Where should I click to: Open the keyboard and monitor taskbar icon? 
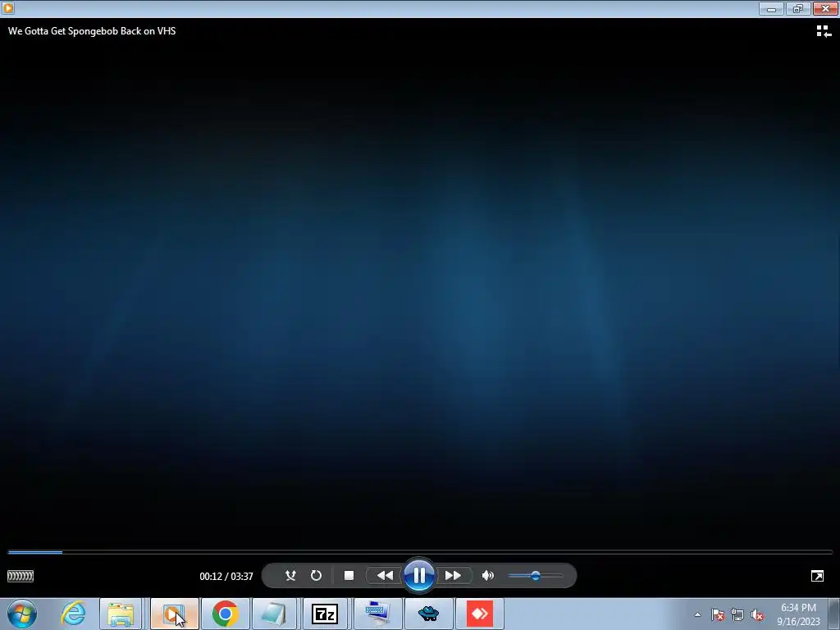tap(377, 614)
